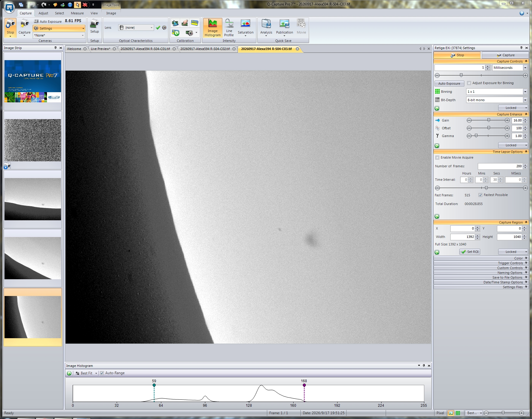Open the Line Profile tool

229,28
